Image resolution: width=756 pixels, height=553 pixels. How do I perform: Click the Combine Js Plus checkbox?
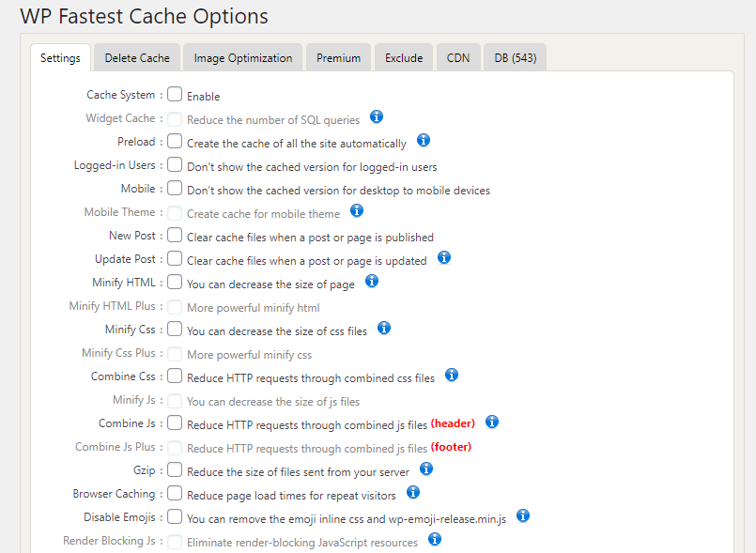175,448
